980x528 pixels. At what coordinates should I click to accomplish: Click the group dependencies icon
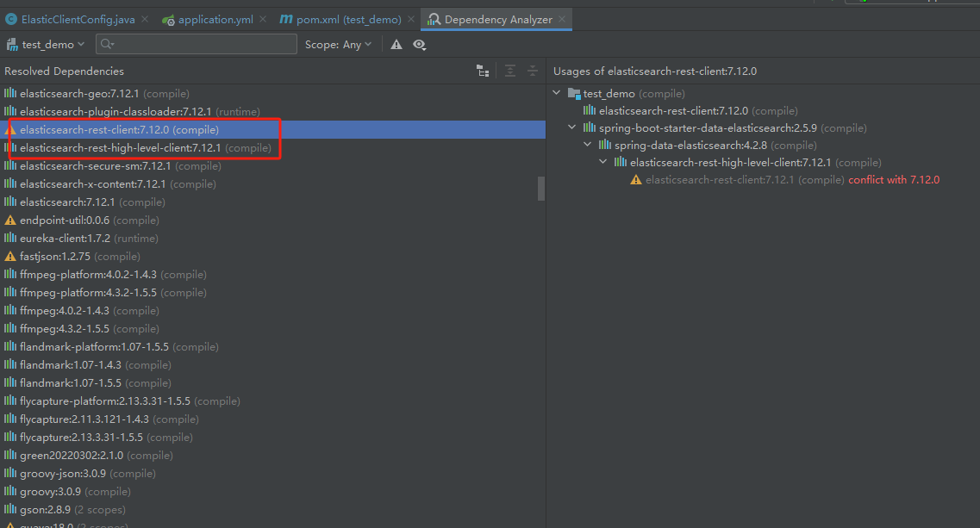click(x=482, y=71)
